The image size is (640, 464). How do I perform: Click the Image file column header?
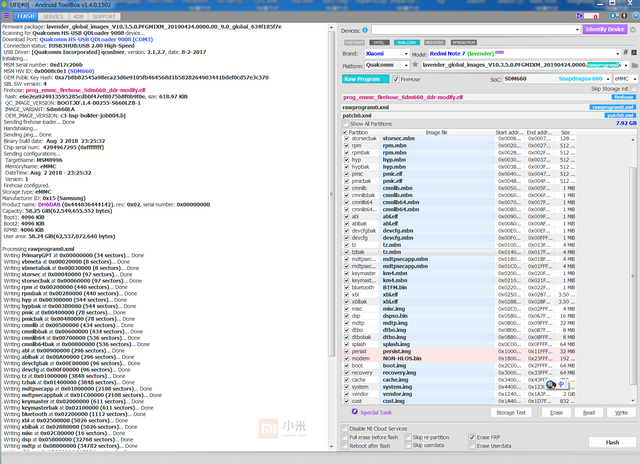436,132
